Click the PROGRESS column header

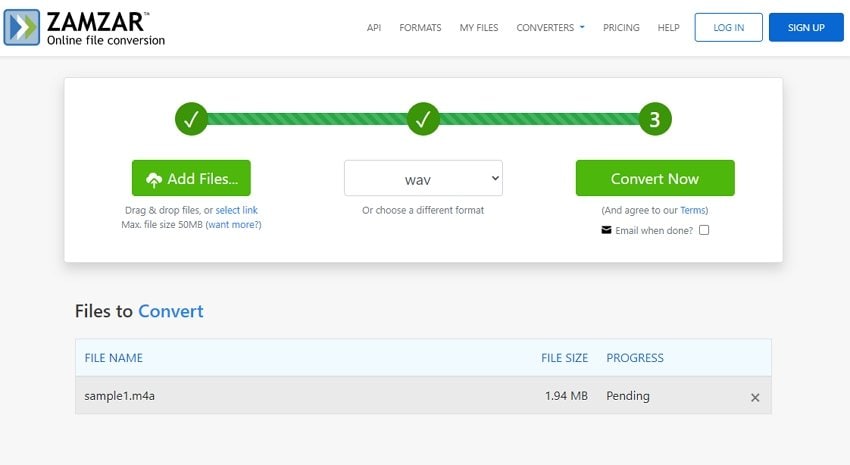click(x=635, y=358)
